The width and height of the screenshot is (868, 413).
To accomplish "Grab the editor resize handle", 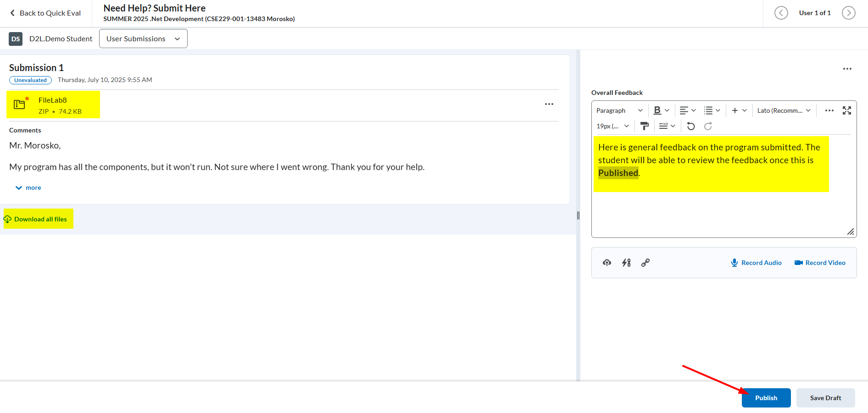I will tap(851, 231).
